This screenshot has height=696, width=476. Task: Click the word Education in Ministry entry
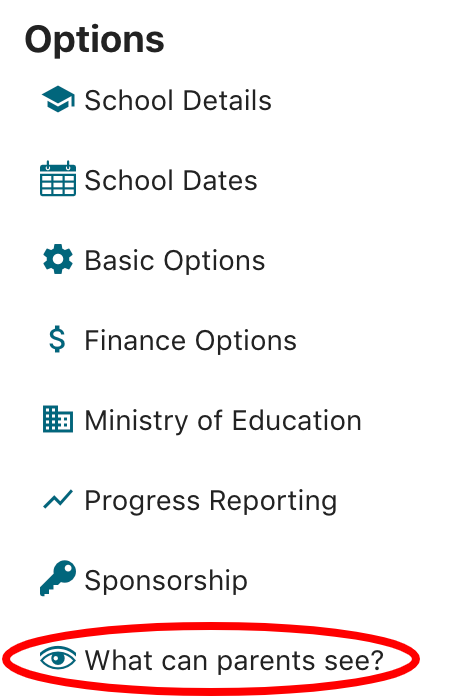click(297, 420)
